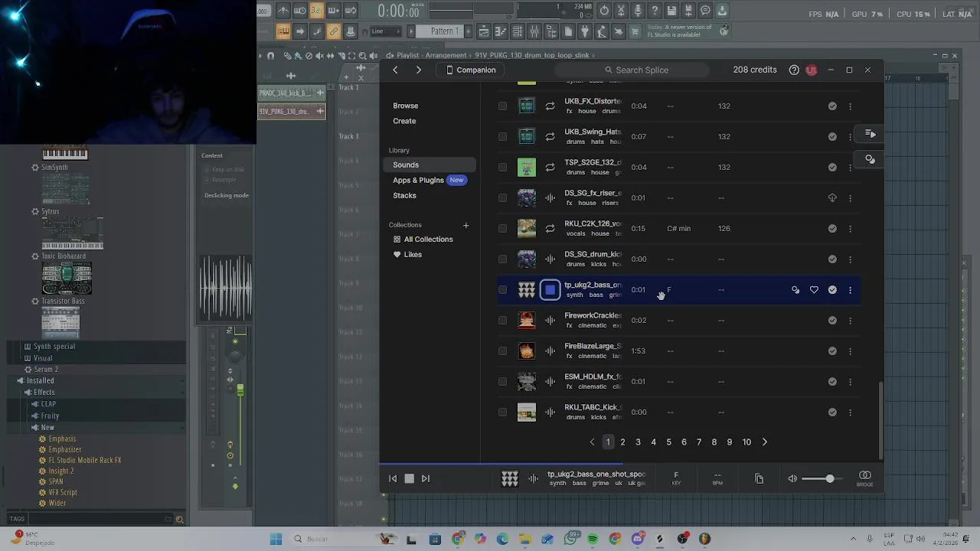
Task: Open Spotify from the Windows taskbar
Action: pyautogui.click(x=593, y=539)
